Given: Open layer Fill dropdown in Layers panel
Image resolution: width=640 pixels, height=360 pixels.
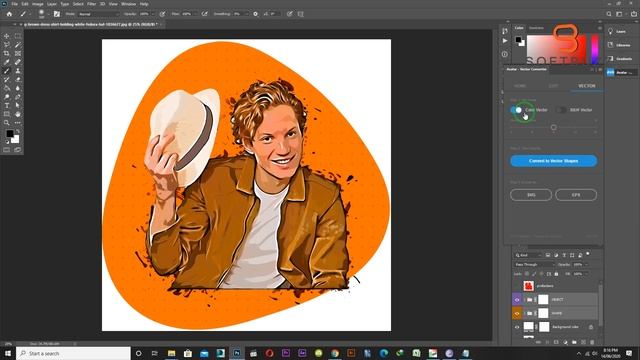Looking at the screenshot, I should (587, 274).
